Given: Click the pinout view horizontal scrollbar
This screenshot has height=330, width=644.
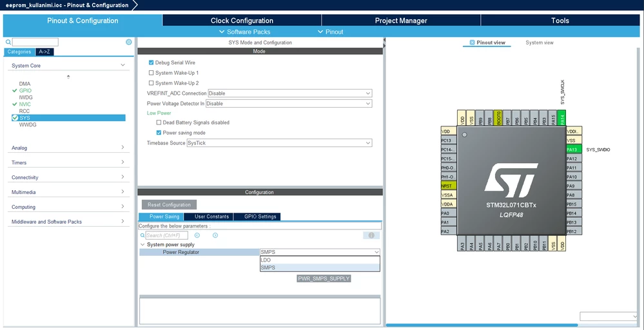Looking at the screenshot, I should 482,325.
